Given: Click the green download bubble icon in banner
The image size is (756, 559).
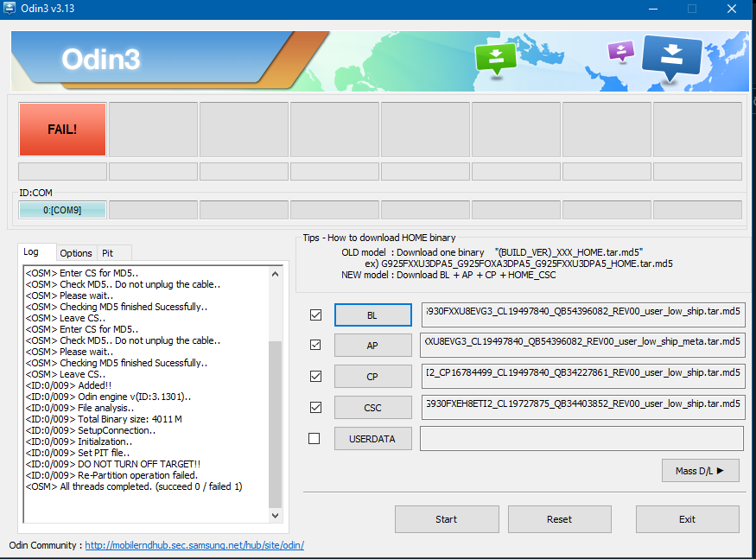Looking at the screenshot, I should point(495,60).
